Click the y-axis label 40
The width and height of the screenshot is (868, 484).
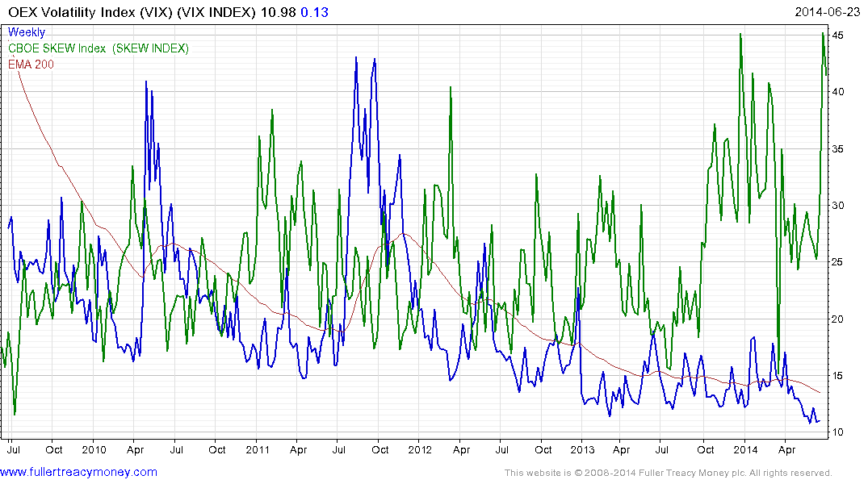click(837, 92)
